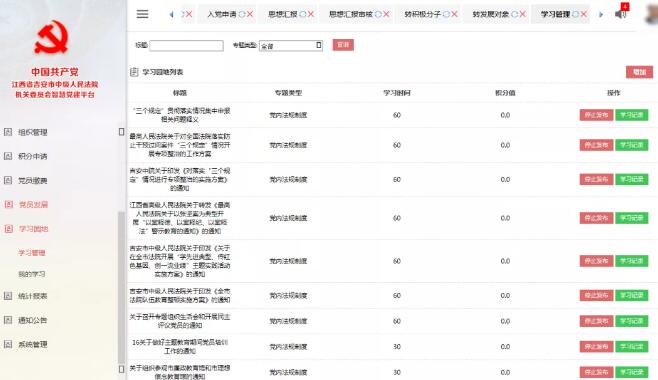Expand the 统计报表 menu label
The width and height of the screenshot is (658, 380).
coord(33,296)
